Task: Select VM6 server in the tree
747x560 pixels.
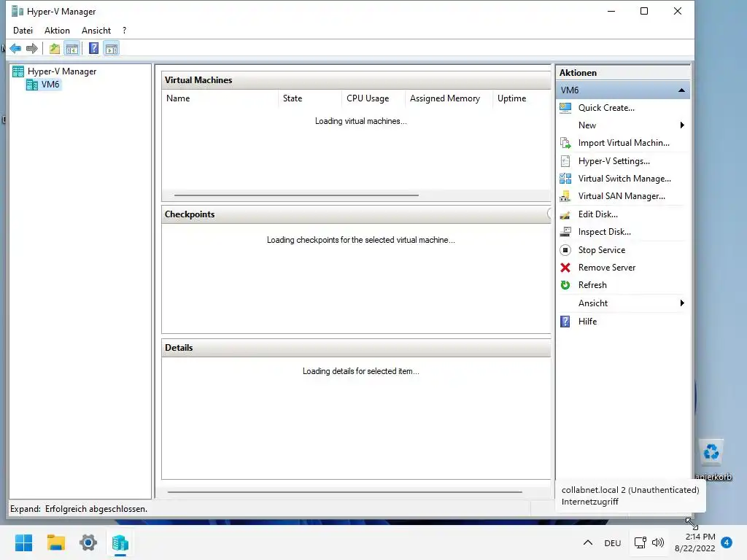Action: click(50, 85)
